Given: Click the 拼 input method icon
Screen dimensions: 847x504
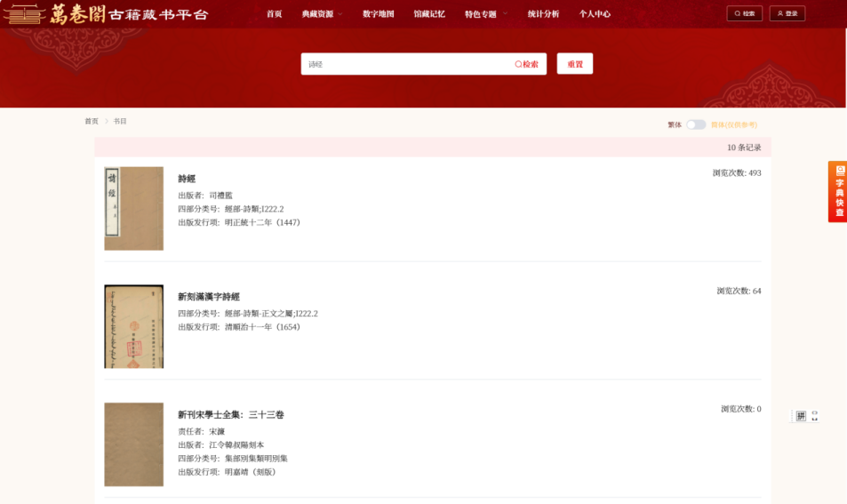Looking at the screenshot, I should point(800,416).
